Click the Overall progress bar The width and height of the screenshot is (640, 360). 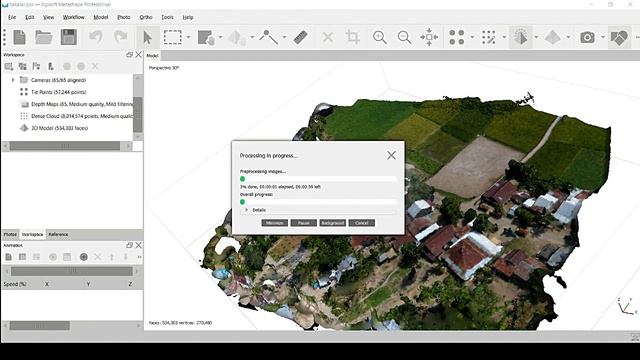(318, 202)
